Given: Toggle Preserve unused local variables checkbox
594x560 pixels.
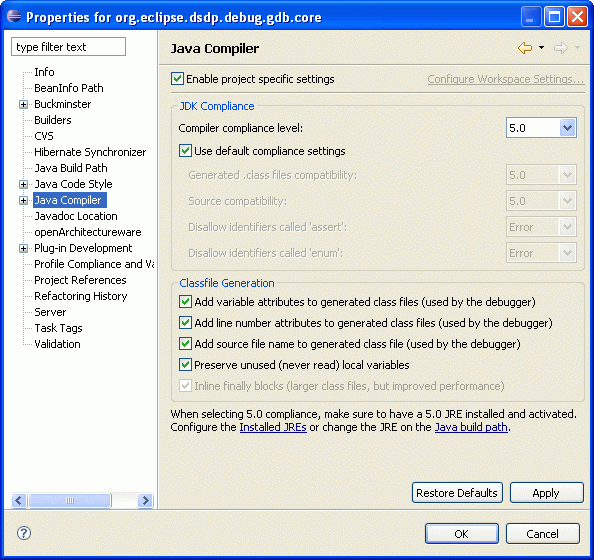Looking at the screenshot, I should click(185, 365).
